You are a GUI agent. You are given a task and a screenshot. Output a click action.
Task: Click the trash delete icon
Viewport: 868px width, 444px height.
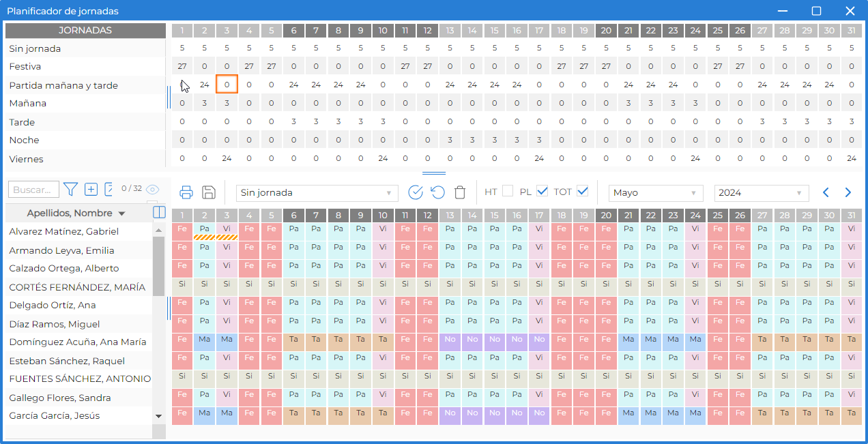tap(460, 192)
